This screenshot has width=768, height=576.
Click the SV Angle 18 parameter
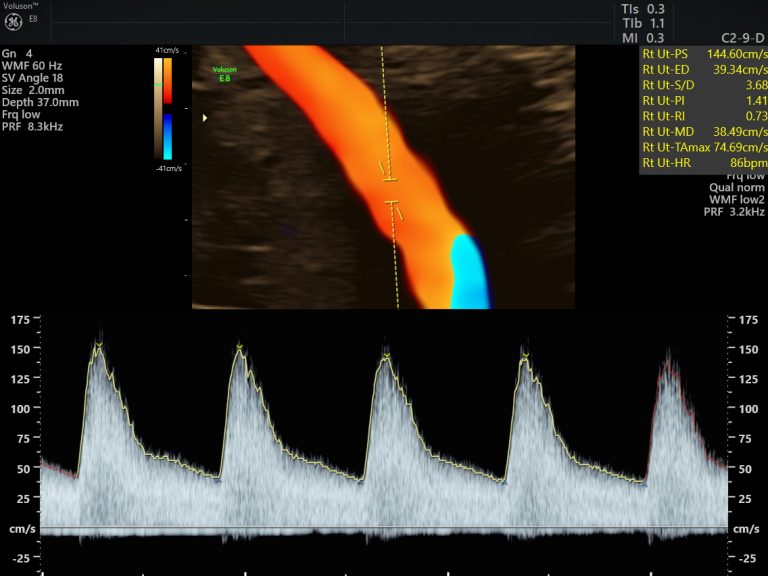pos(38,77)
